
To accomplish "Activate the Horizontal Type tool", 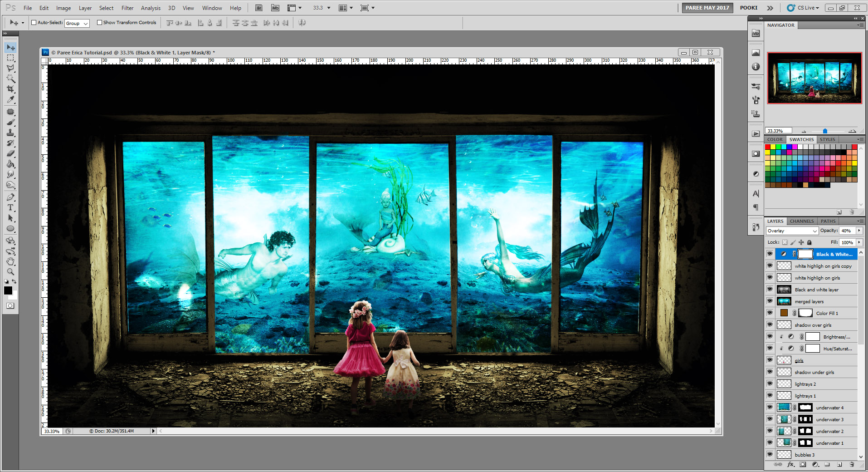I will click(x=10, y=207).
